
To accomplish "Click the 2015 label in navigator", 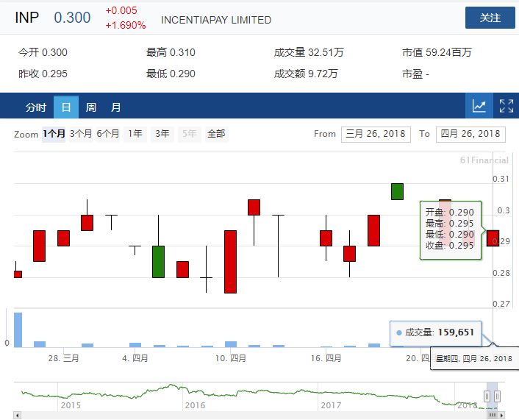I will [x=71, y=405].
